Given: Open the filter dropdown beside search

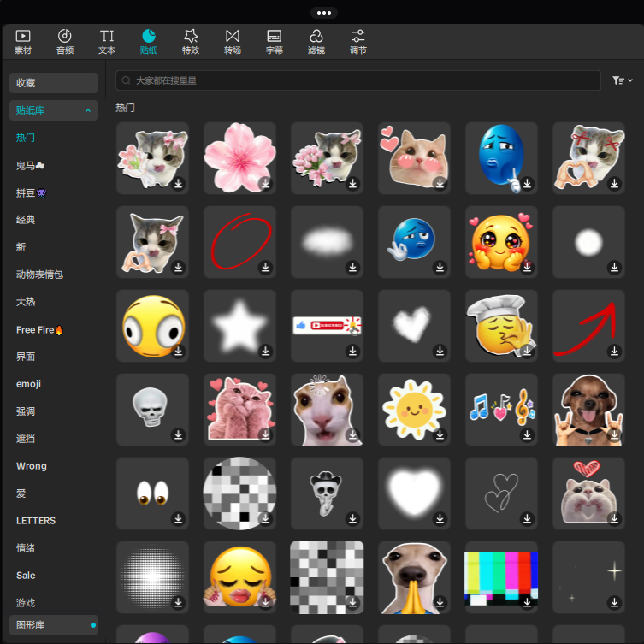Looking at the screenshot, I should [x=623, y=80].
